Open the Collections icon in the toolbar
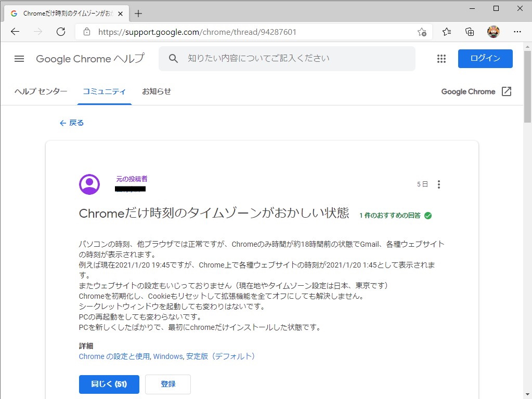The width and height of the screenshot is (532, 399). 470,32
